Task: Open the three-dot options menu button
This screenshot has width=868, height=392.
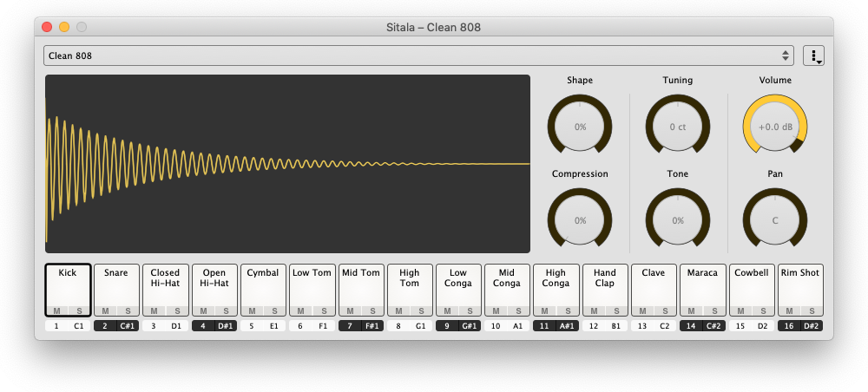Action: (x=814, y=56)
